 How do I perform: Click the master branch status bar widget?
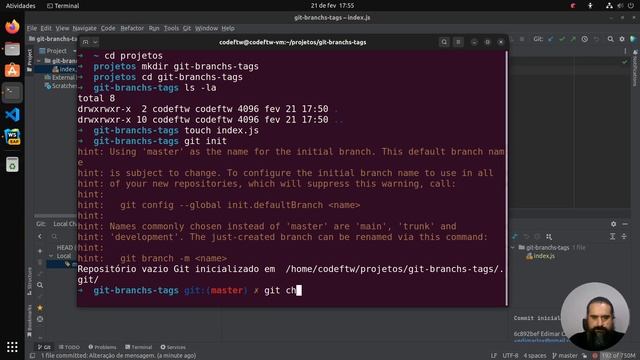565,356
